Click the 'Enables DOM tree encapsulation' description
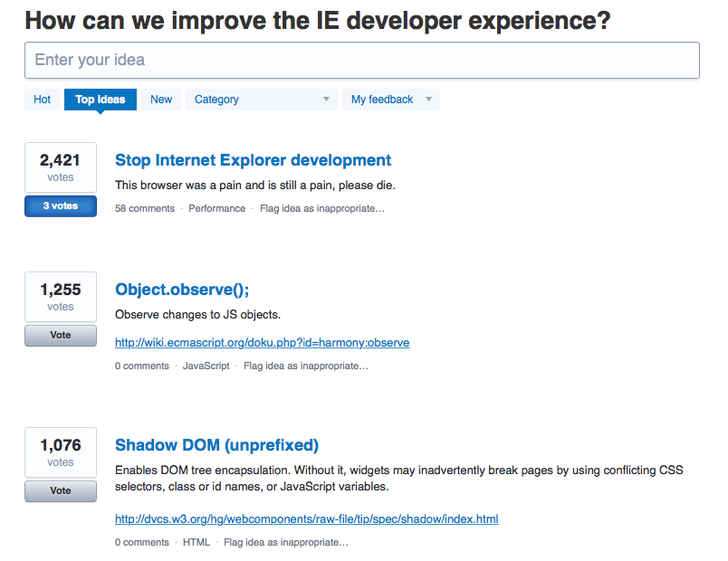This screenshot has width=728, height=561. [398, 479]
